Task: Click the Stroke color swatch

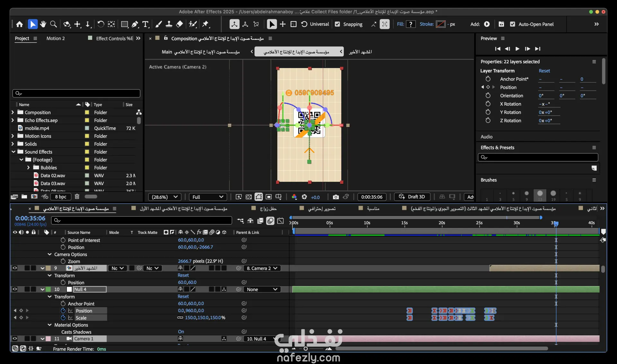Action: coord(440,24)
